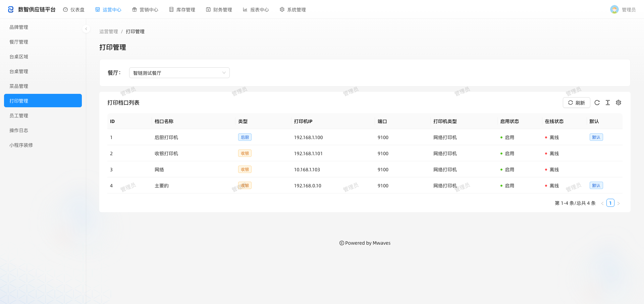Click the 后厨 type tag

(x=245, y=137)
